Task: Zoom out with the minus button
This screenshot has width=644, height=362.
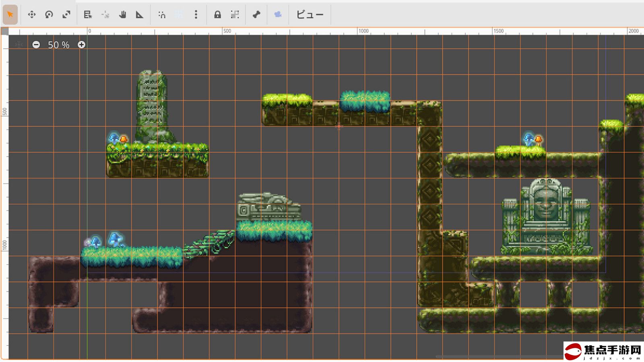Action: tap(36, 45)
